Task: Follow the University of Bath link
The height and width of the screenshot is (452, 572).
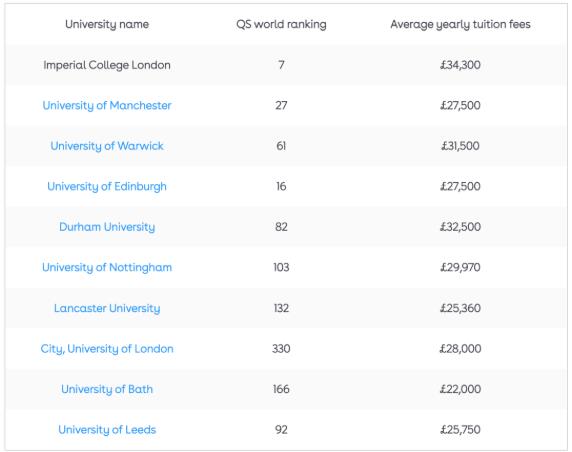Action: (107, 389)
